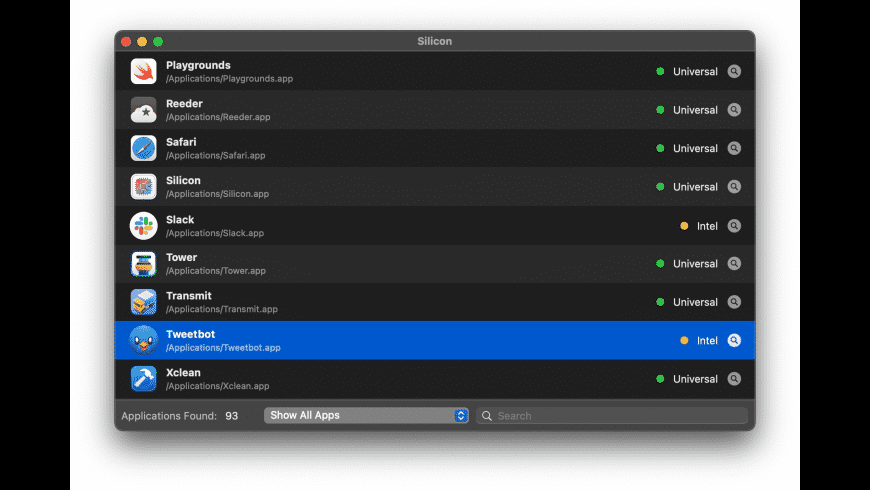Click the path /Applications/Xclean.app
This screenshot has height=490, width=870.
tap(218, 386)
